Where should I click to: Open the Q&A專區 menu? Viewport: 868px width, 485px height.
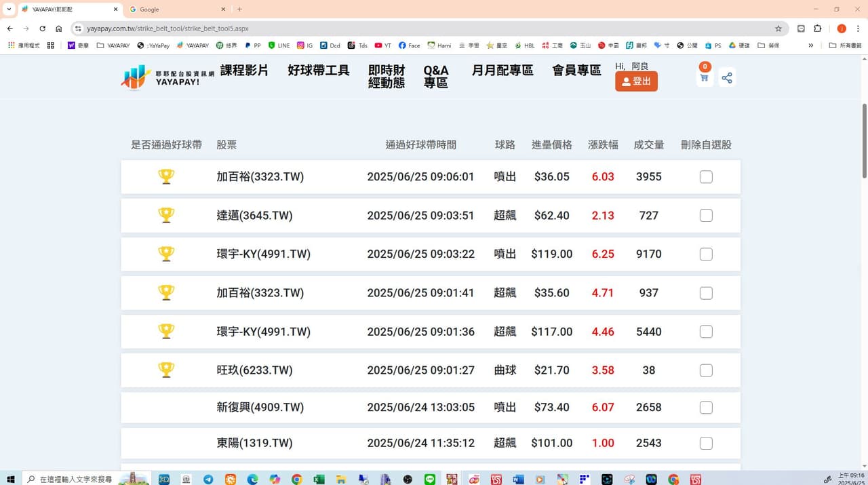(x=436, y=77)
